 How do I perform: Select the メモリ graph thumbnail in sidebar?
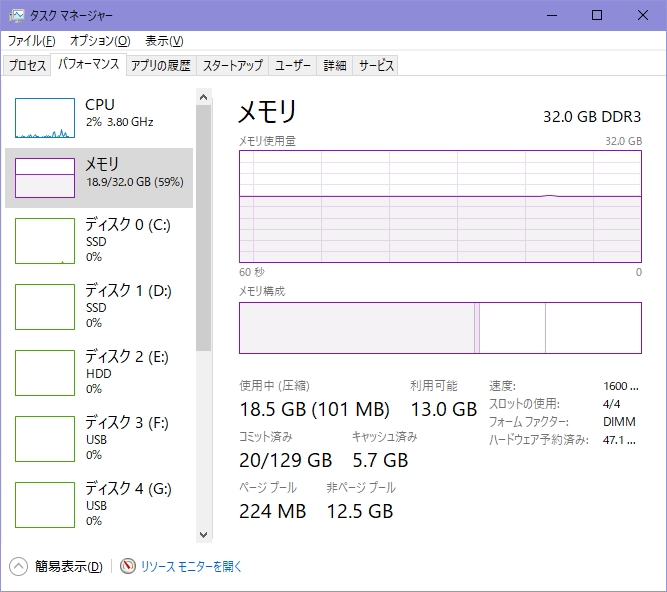(x=45, y=177)
